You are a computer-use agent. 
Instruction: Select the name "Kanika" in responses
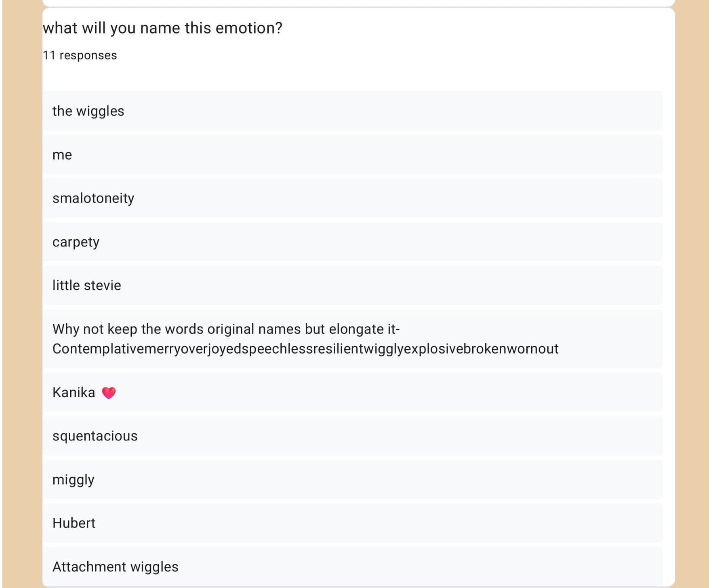tap(74, 392)
